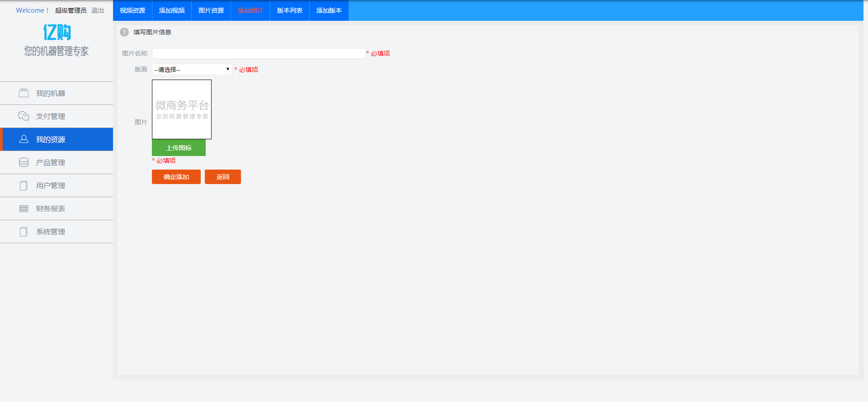868x402 pixels.
Task: Switch to the 视频资源 tab
Action: 132,10
